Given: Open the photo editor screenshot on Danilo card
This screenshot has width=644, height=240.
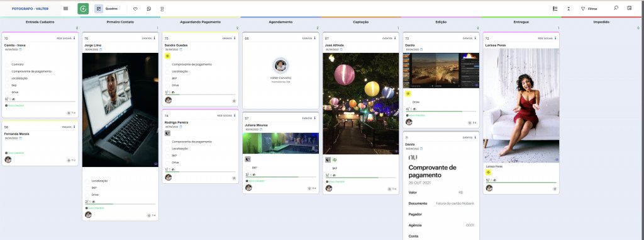Looking at the screenshot, I should (441, 71).
